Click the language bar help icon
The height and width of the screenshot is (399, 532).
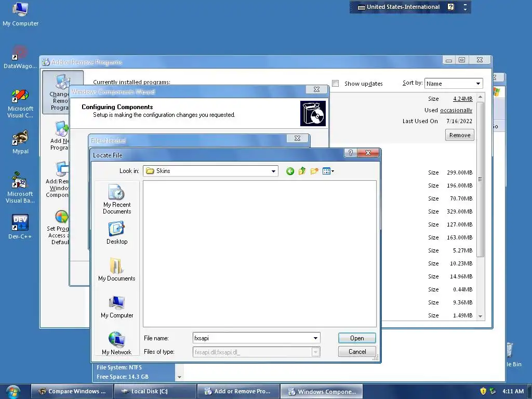point(450,7)
